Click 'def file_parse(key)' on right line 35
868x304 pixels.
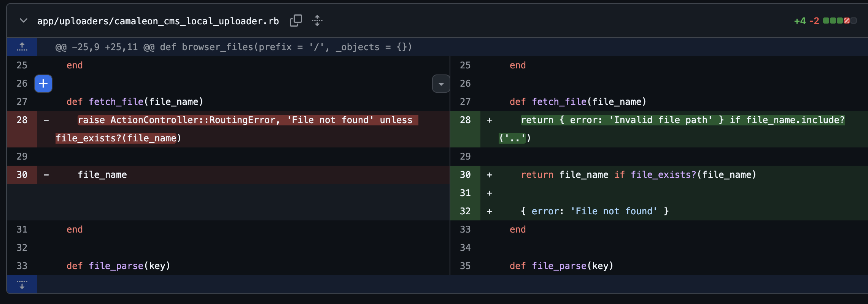point(561,266)
